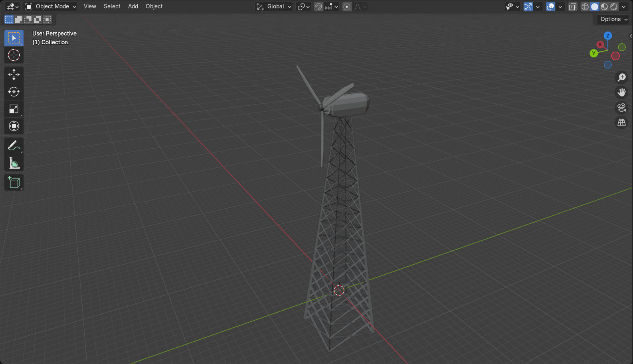Switch perspective/orthographic with the grid icon
Screen dimensions: 633x364
[621, 123]
